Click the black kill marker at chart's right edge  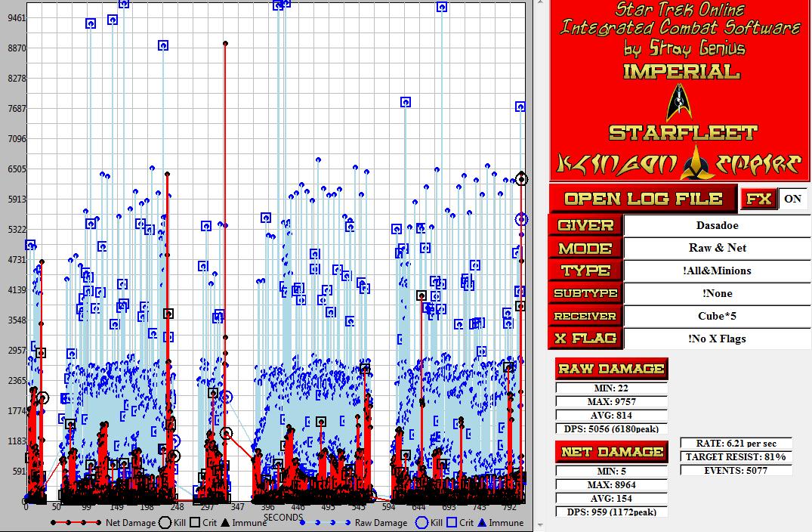[521, 179]
